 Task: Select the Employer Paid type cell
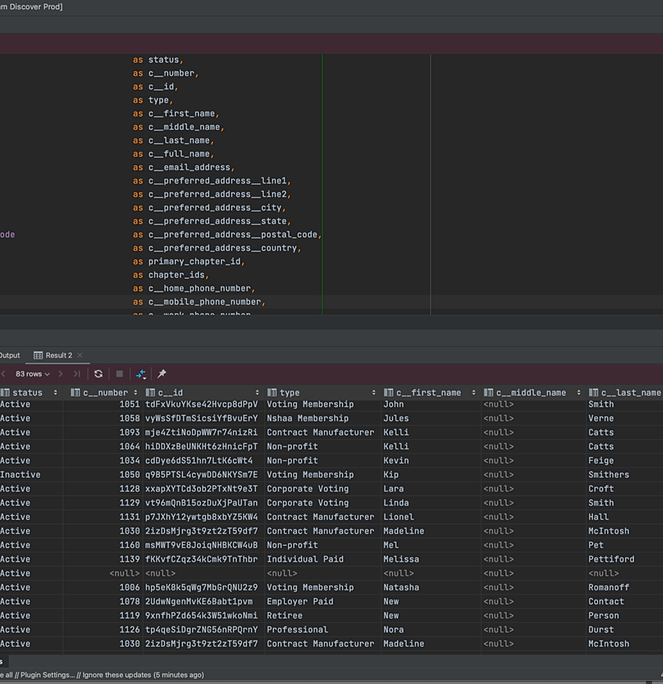[x=300, y=602]
